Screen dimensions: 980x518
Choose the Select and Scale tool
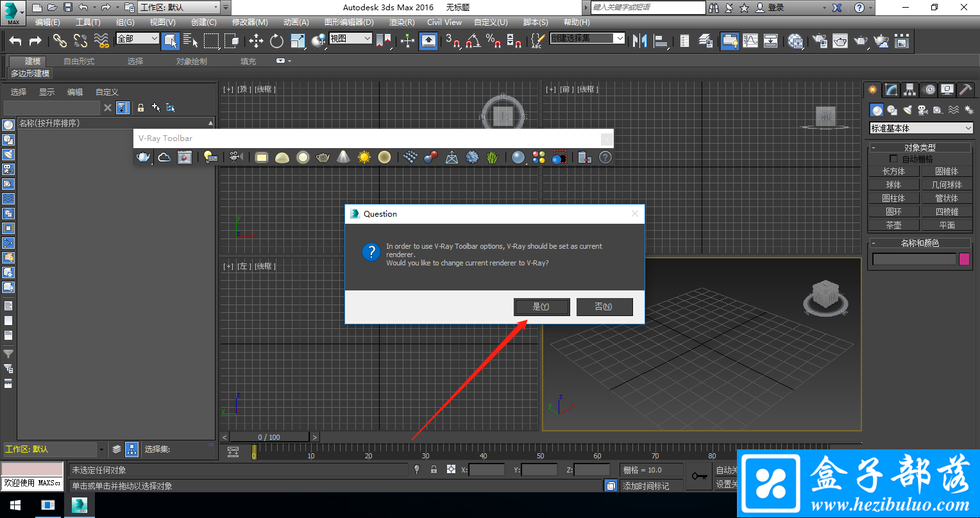(x=298, y=41)
